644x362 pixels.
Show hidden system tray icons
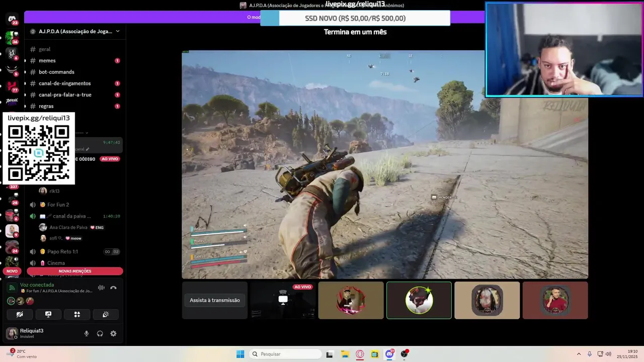pos(579,354)
